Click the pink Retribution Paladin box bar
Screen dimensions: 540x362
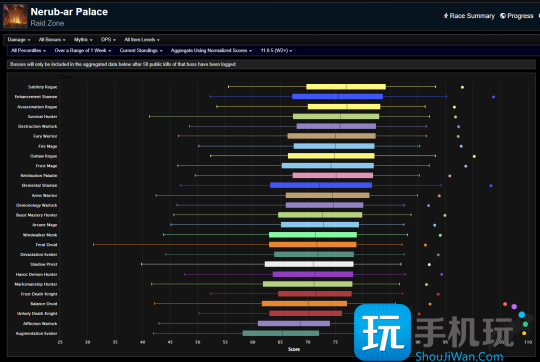[333, 175]
